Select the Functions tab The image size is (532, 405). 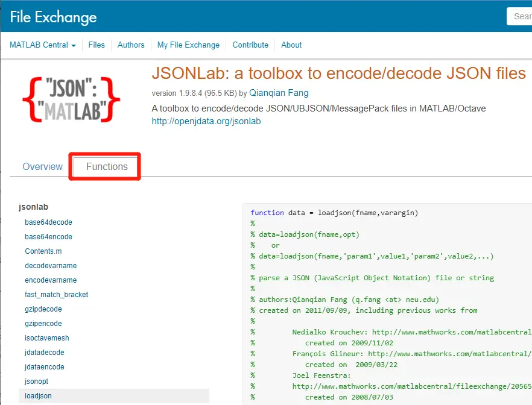pos(107,166)
